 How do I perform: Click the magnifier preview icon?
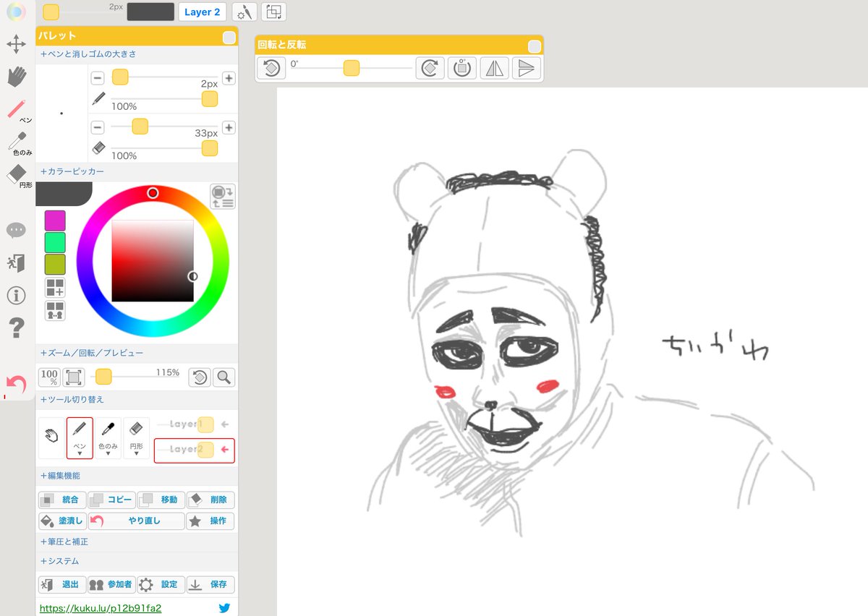pyautogui.click(x=224, y=377)
